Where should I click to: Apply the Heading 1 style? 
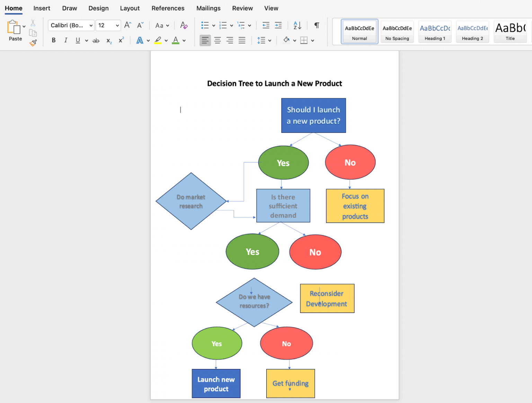(x=435, y=31)
